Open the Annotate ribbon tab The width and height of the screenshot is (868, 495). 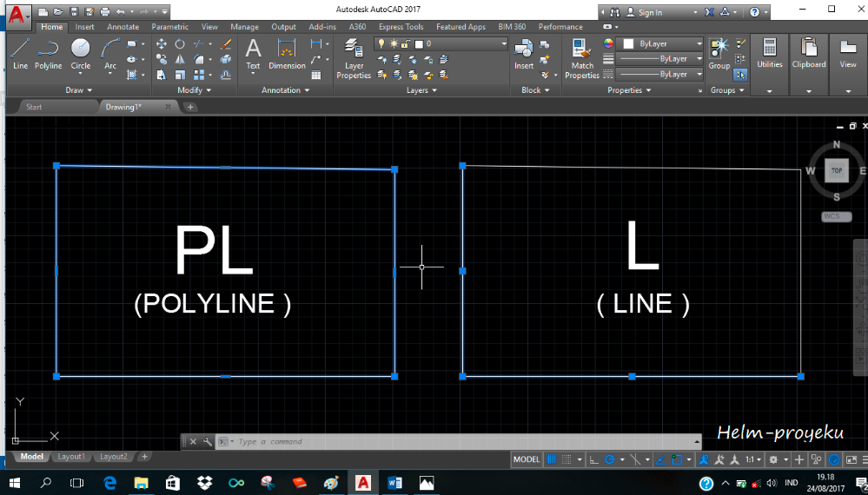pyautogui.click(x=123, y=27)
